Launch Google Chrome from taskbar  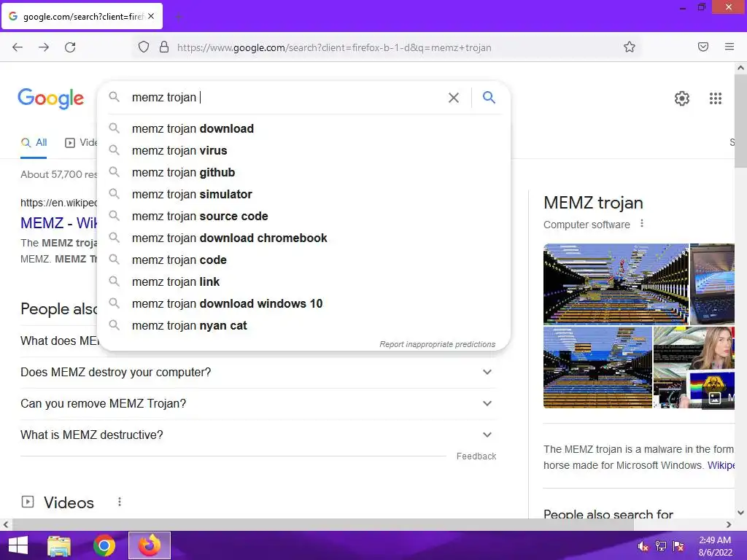(x=104, y=545)
